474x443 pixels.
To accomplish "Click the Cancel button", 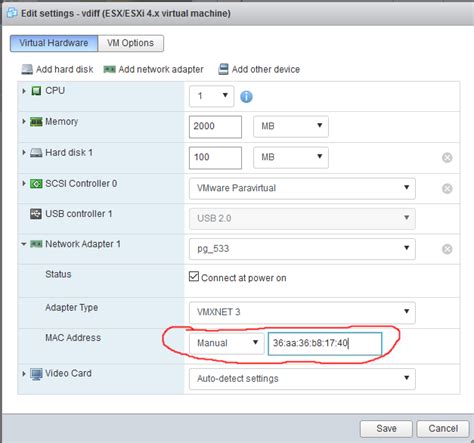I will 443,428.
